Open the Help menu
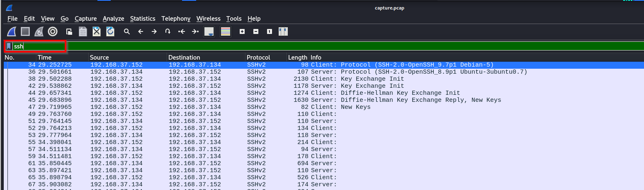Screen dimensions: 644x190 [x=254, y=19]
